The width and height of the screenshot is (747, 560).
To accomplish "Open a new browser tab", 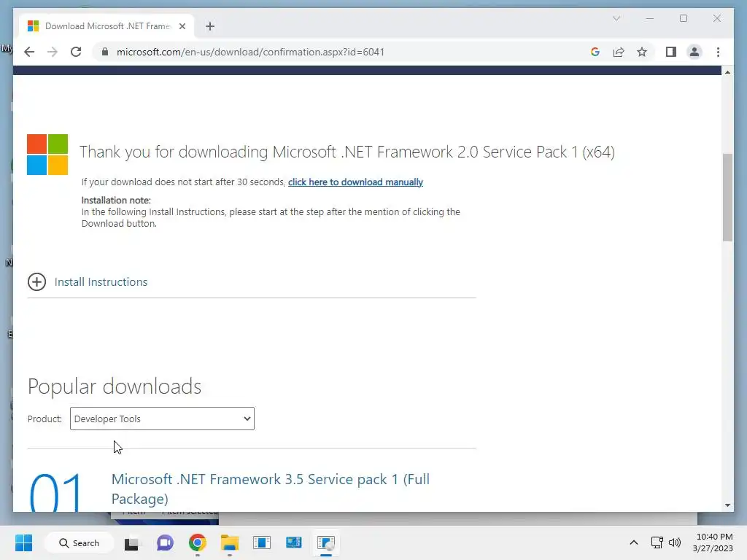I will (210, 26).
